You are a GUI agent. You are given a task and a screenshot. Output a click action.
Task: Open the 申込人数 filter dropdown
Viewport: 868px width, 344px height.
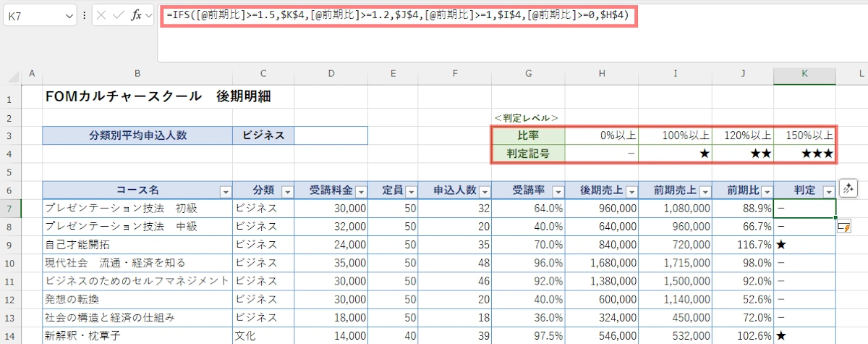tap(484, 191)
